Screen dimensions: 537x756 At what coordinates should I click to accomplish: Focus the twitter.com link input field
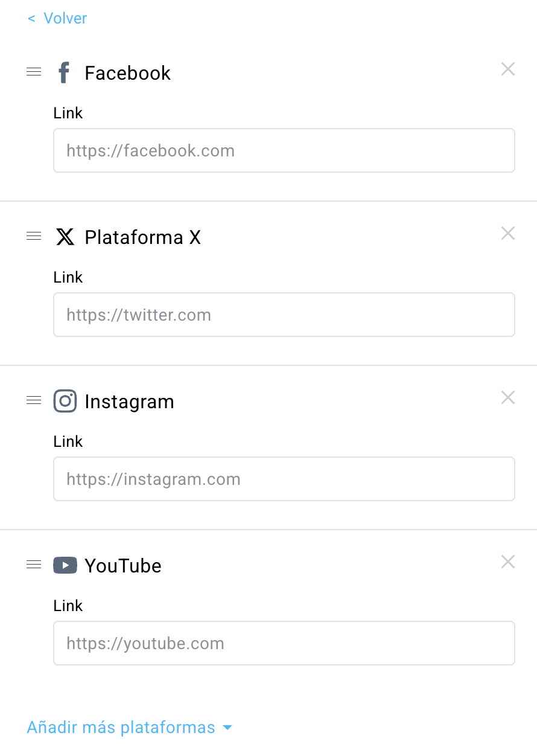(x=284, y=315)
